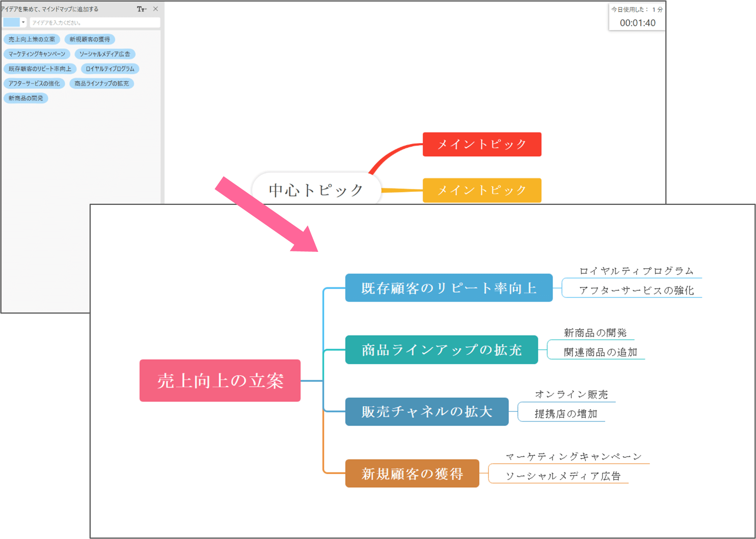
Task: Select the 既存顧客のリピート率向上 main topic node
Action: [449, 288]
